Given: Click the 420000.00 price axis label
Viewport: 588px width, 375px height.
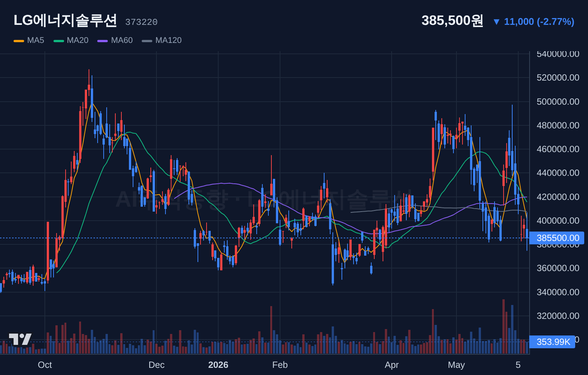Looking at the screenshot, I should (x=558, y=197).
